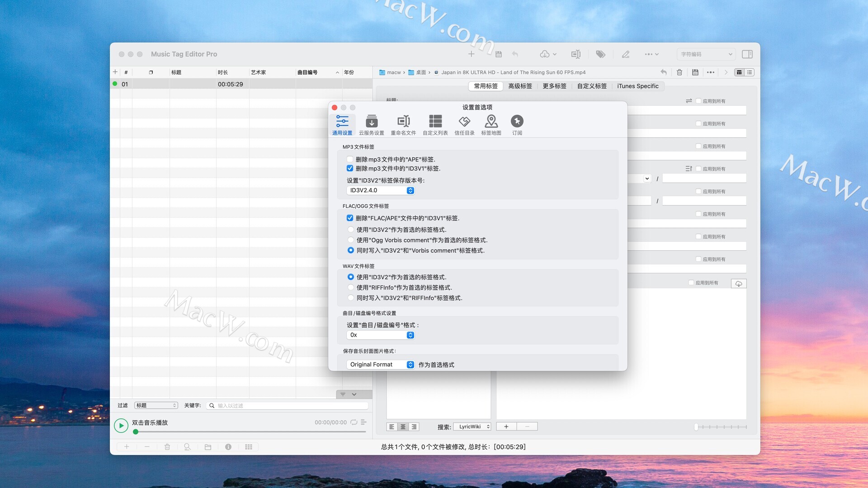Click the search-file icon in bottom toolbar
868x488 pixels.
187,447
